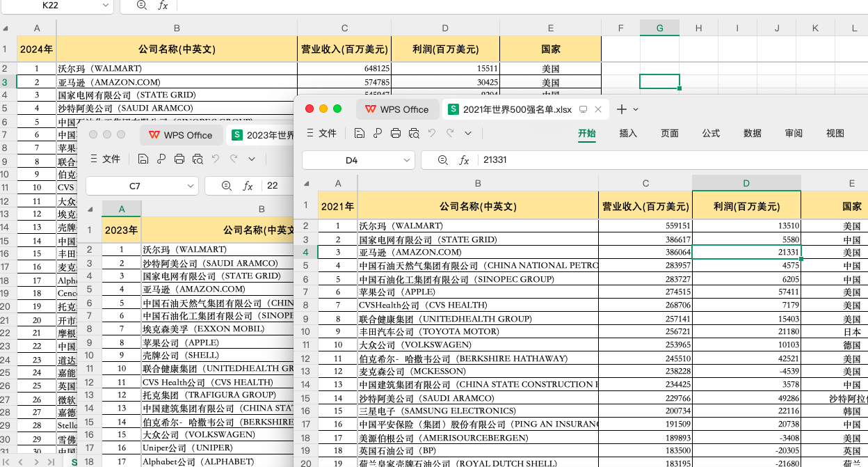Open print preview in the 2021 workbook toolbar
The image size is (868, 467).
(x=415, y=133)
